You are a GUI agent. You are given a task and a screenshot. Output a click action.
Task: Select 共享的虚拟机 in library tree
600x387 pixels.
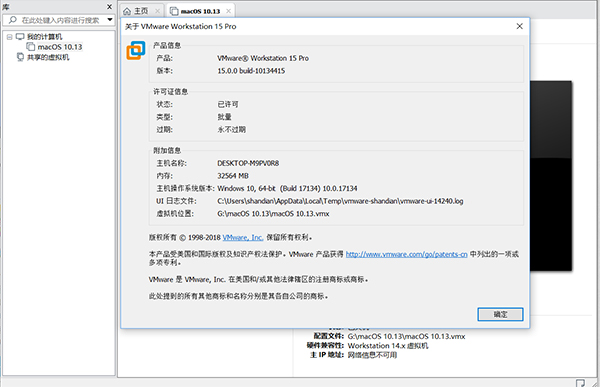pyautogui.click(x=48, y=57)
